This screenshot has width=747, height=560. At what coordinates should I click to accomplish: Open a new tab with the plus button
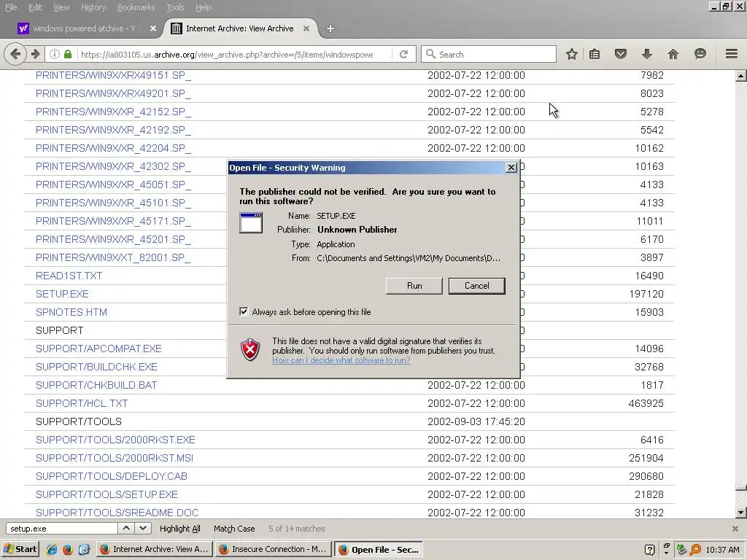click(x=330, y=28)
